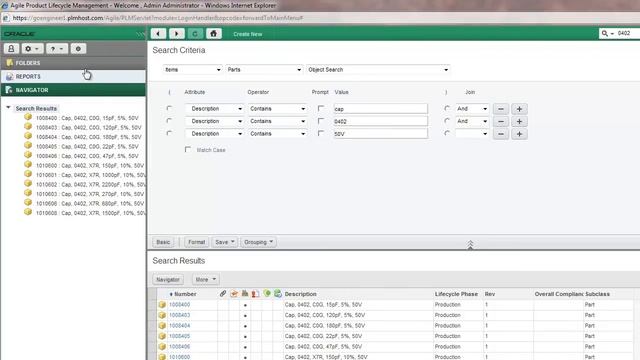Open the NAVIGATOR panel

tap(73, 90)
